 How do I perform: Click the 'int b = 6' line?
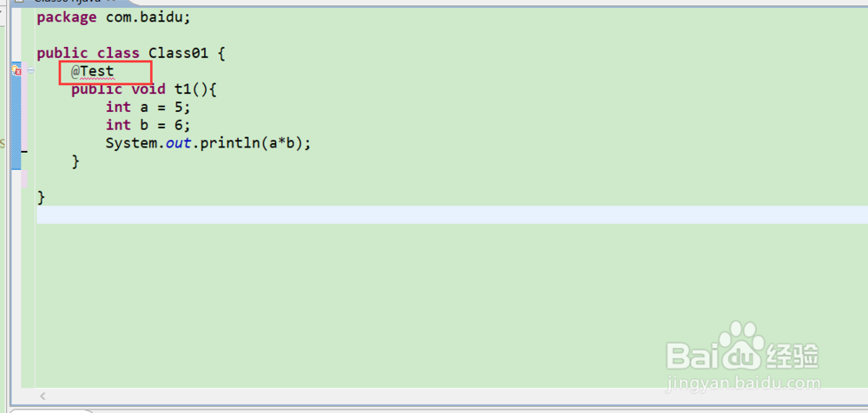pyautogui.click(x=148, y=125)
